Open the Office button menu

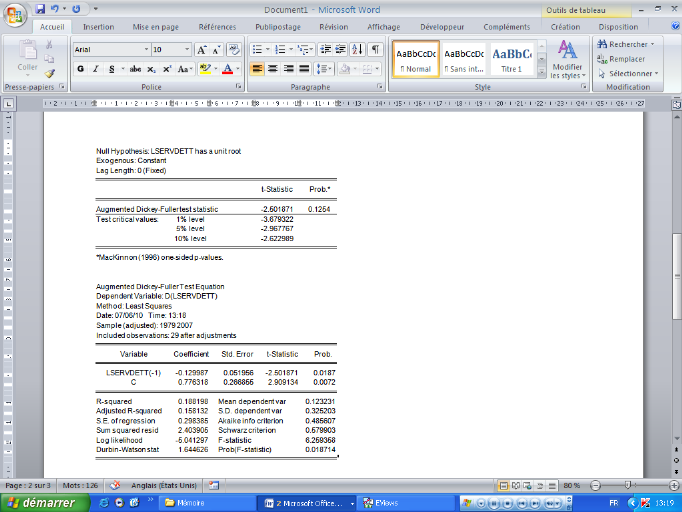pos(14,14)
